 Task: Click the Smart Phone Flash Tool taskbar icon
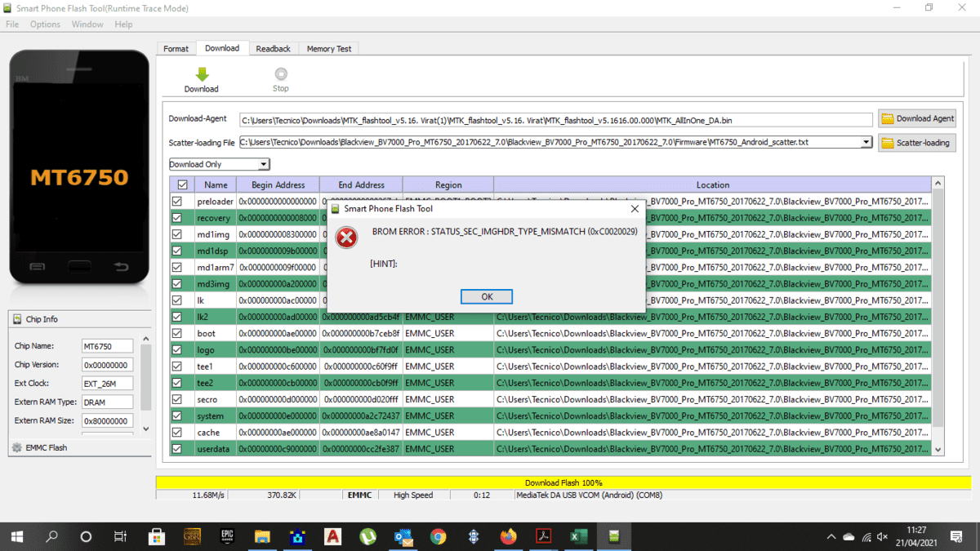(x=614, y=536)
